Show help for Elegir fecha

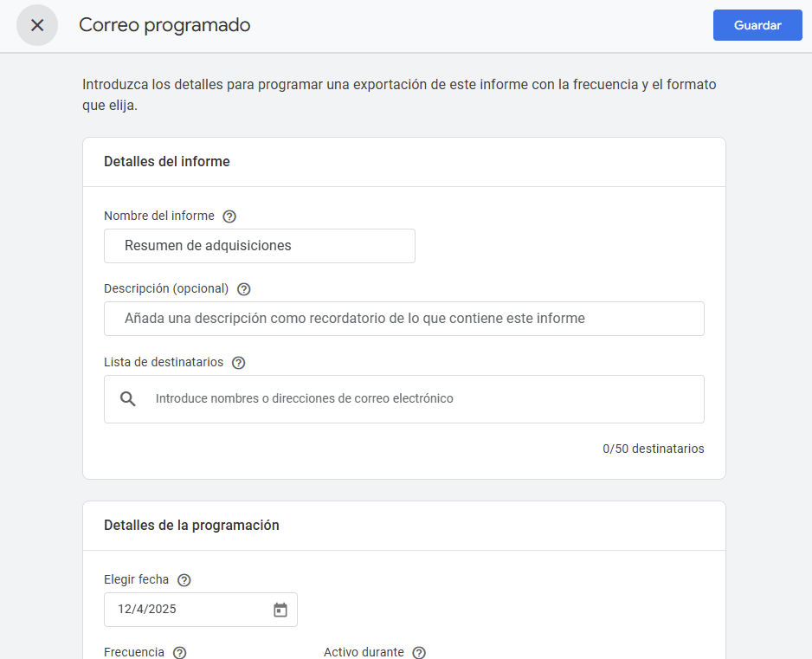click(184, 580)
